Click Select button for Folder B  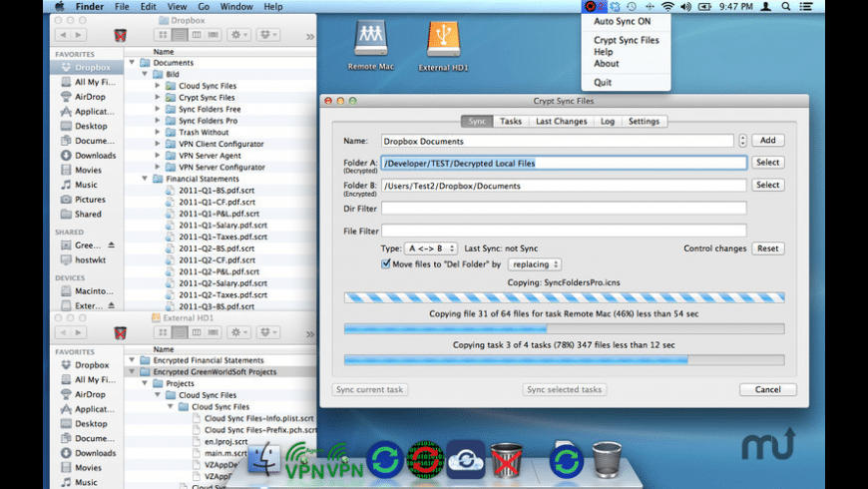[x=767, y=185]
